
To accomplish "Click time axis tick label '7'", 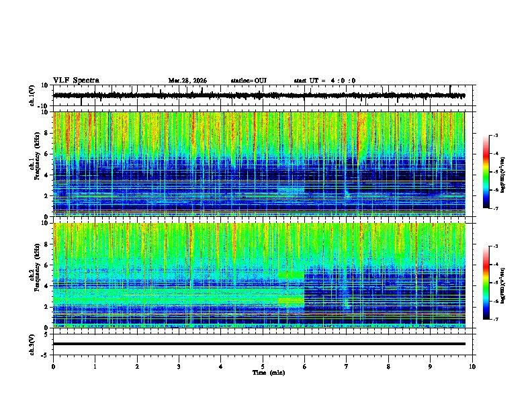I will pos(347,367).
